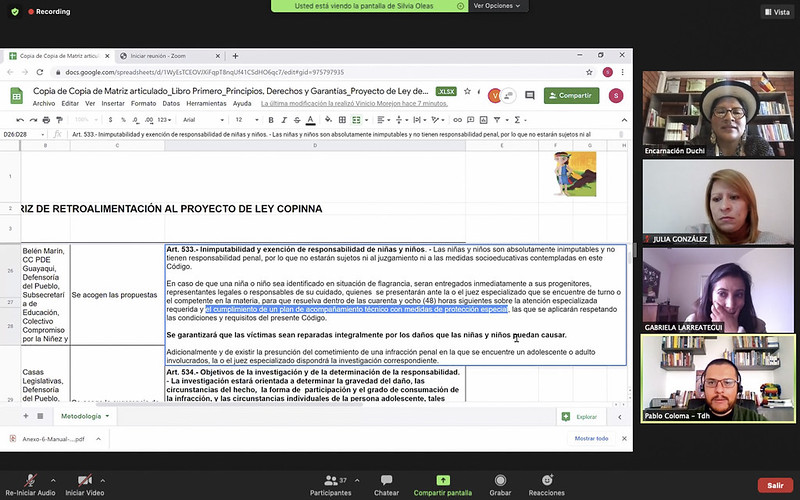Unmute with Re-Iniciar Audio in Zoom

pyautogui.click(x=31, y=486)
